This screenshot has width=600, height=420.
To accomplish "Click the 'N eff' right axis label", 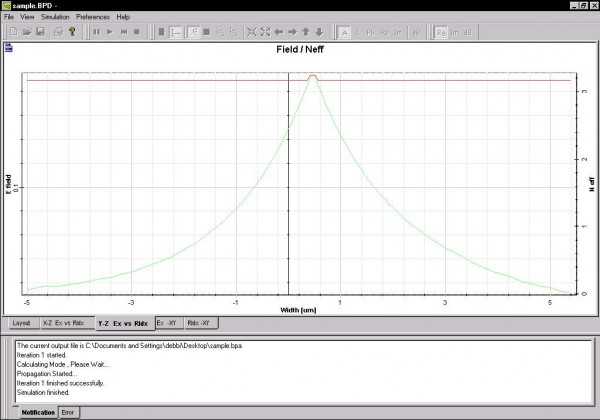I will point(592,183).
